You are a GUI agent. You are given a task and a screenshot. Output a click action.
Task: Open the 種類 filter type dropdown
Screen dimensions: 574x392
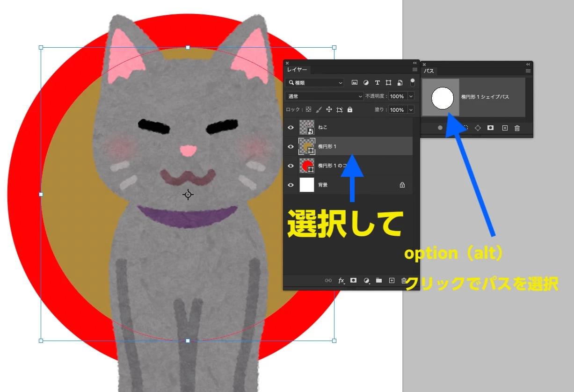(x=314, y=82)
